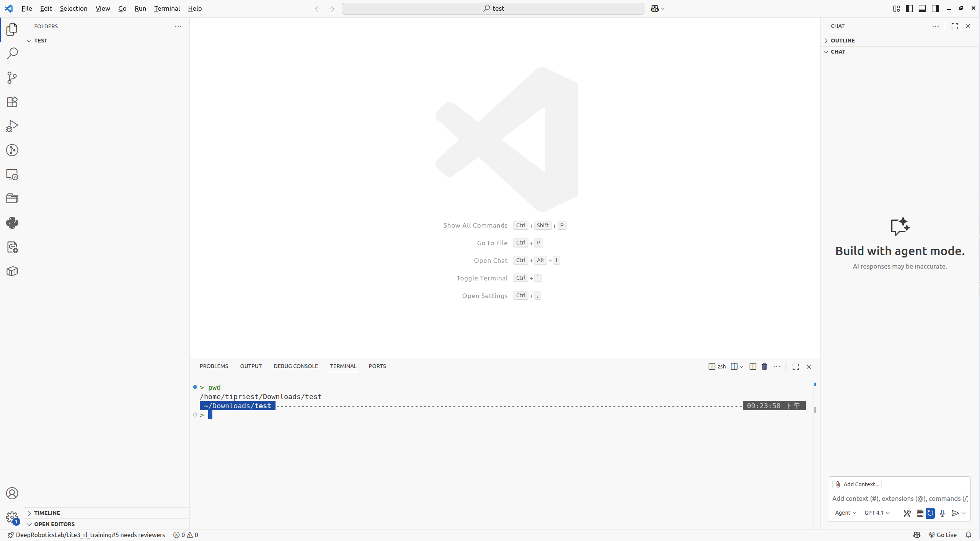980x541 pixels.
Task: Expand the OUTLINE section
Action: 826,41
